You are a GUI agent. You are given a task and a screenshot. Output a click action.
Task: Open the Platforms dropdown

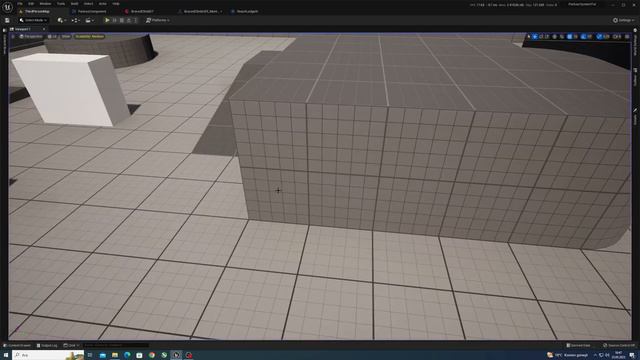[158, 20]
